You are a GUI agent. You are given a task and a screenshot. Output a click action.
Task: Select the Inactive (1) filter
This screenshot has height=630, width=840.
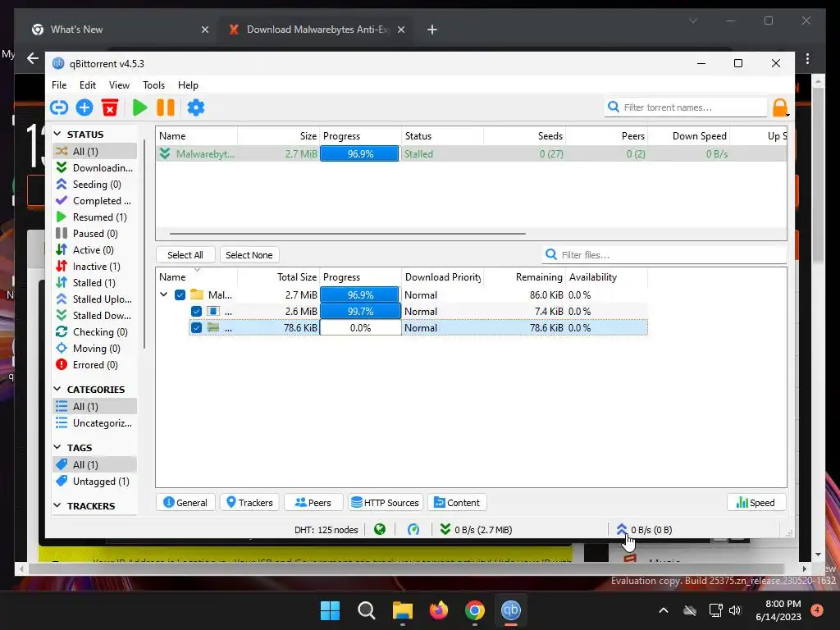click(x=95, y=267)
